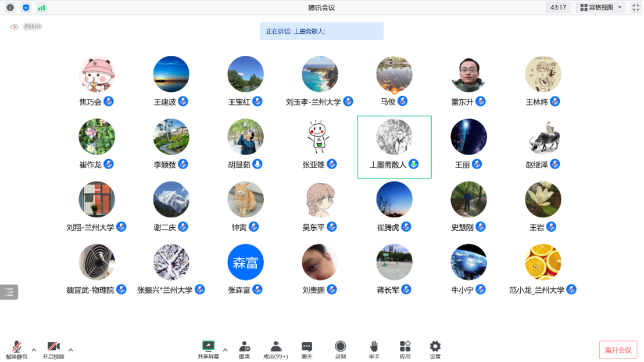The height and width of the screenshot is (362, 644).
Task: Expand the audio options arrow beside 解除静音
Action: [34, 350]
